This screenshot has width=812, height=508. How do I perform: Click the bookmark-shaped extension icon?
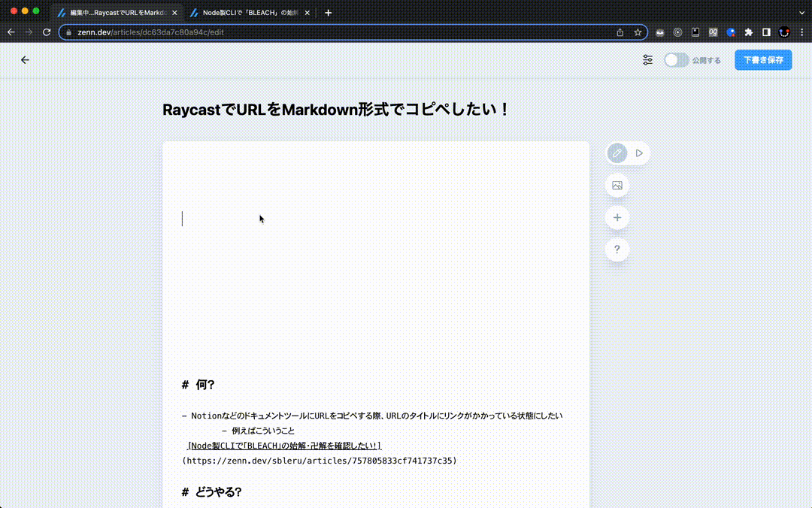coord(695,32)
